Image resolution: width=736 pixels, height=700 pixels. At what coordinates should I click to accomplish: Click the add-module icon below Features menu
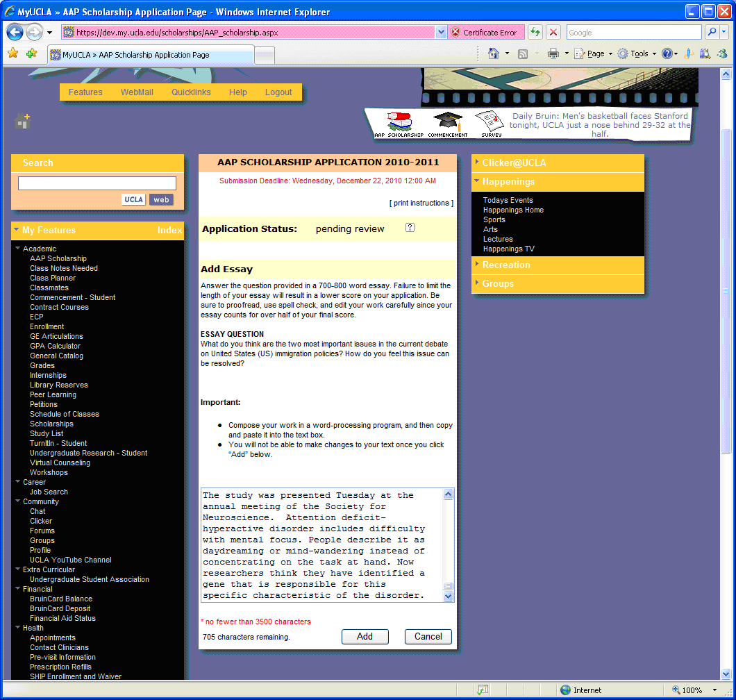[23, 122]
